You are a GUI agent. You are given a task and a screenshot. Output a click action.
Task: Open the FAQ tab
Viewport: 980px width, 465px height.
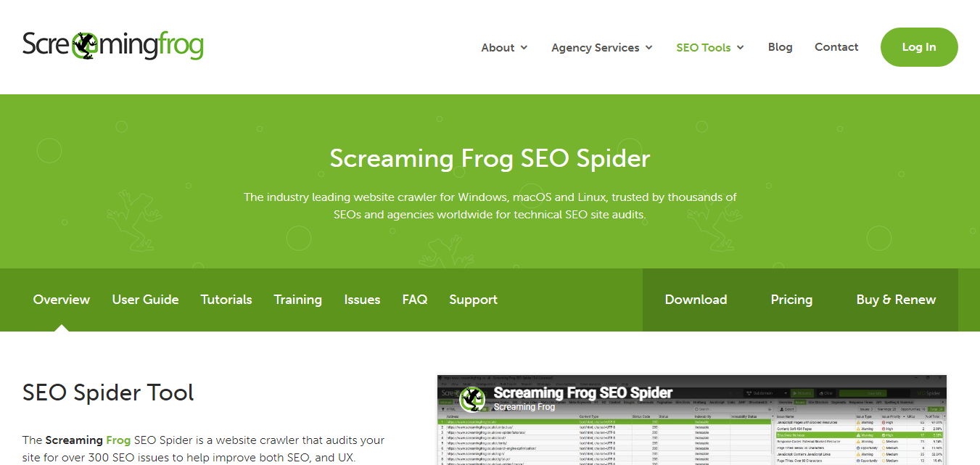click(415, 300)
